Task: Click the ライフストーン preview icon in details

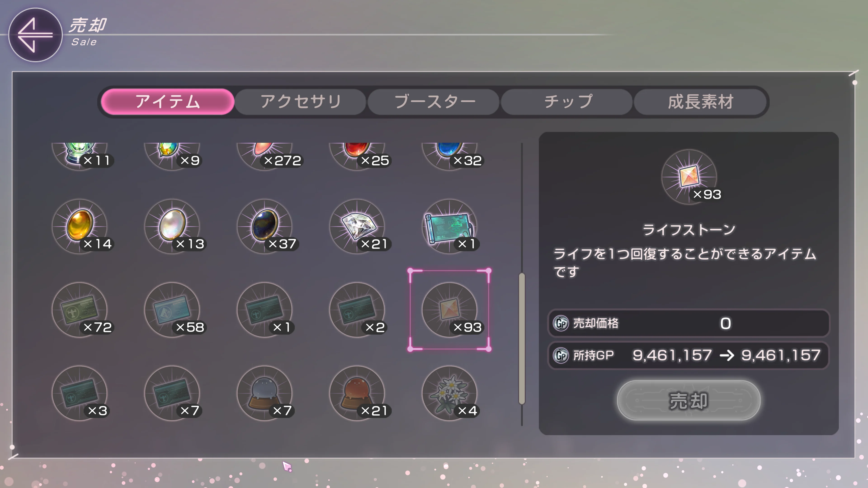Action: (689, 177)
